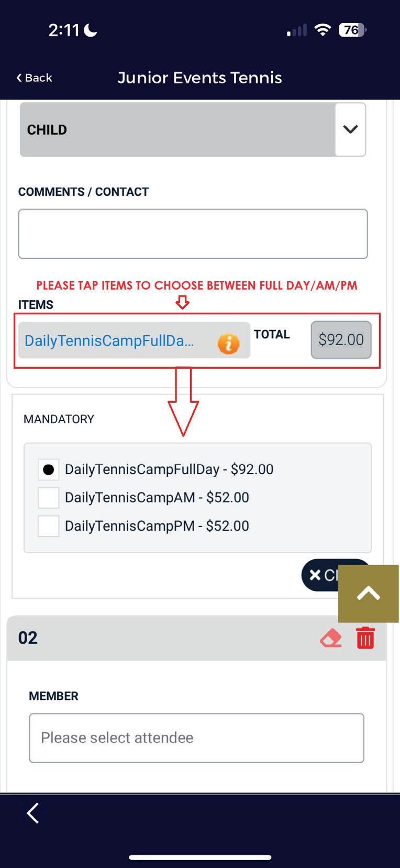Select DailyTennisCampAM $52.00 option
The image size is (400, 868).
tap(48, 498)
